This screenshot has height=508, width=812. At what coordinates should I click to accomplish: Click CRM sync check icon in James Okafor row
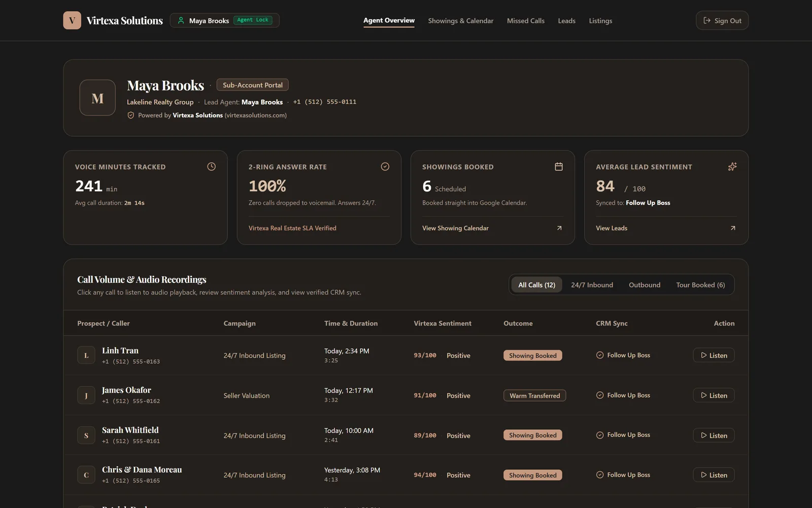click(x=600, y=395)
